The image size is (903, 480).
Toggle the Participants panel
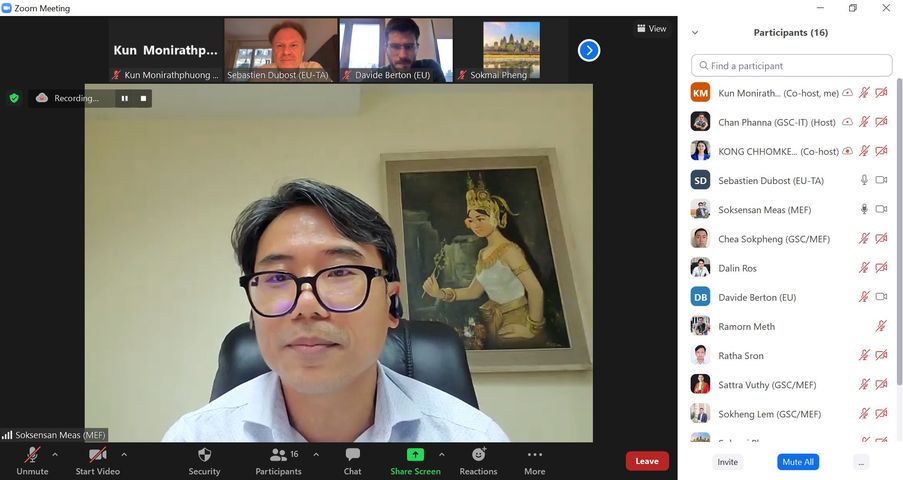tap(278, 460)
